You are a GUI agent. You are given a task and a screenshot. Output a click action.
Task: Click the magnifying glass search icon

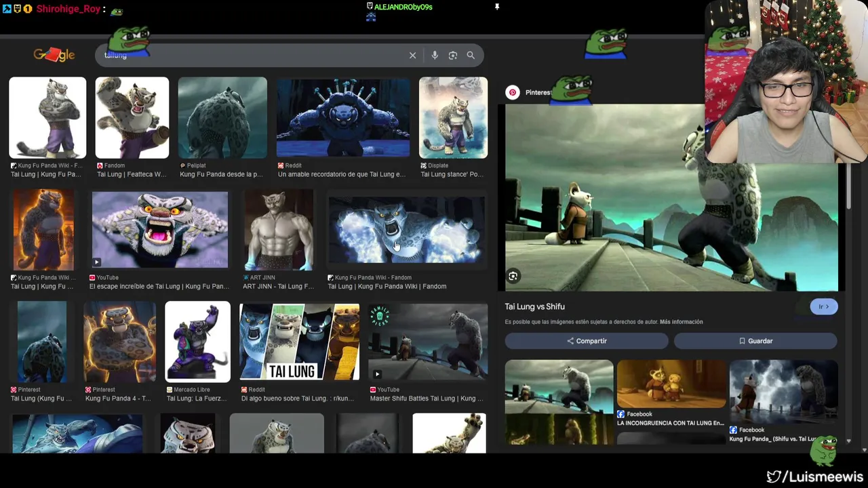pos(471,56)
